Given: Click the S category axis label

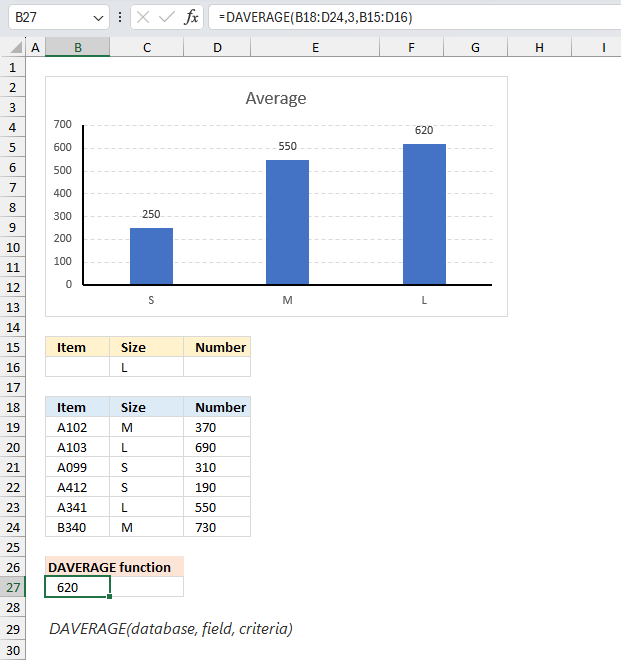Looking at the screenshot, I should [151, 300].
